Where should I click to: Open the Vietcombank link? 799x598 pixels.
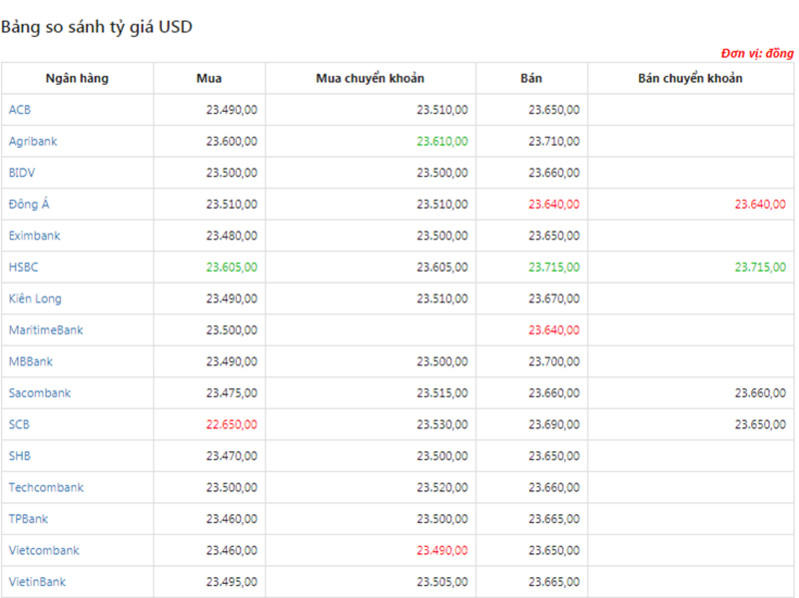[x=44, y=550]
